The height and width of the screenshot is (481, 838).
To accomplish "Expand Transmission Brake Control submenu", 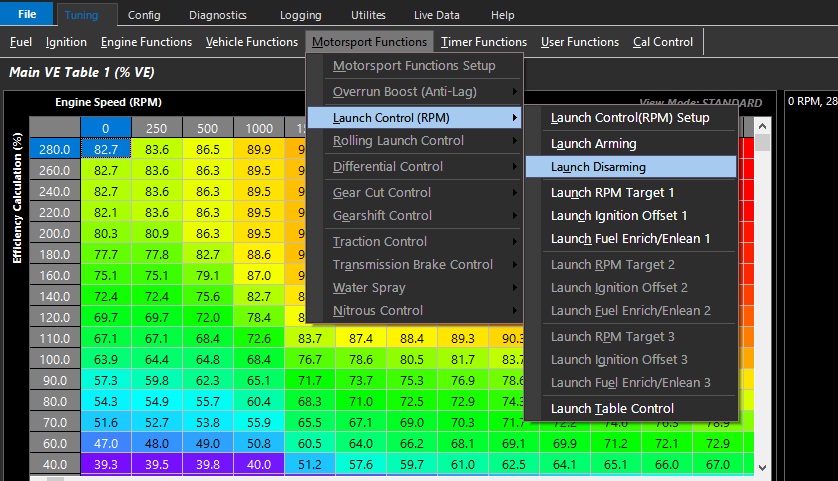I will [x=415, y=265].
